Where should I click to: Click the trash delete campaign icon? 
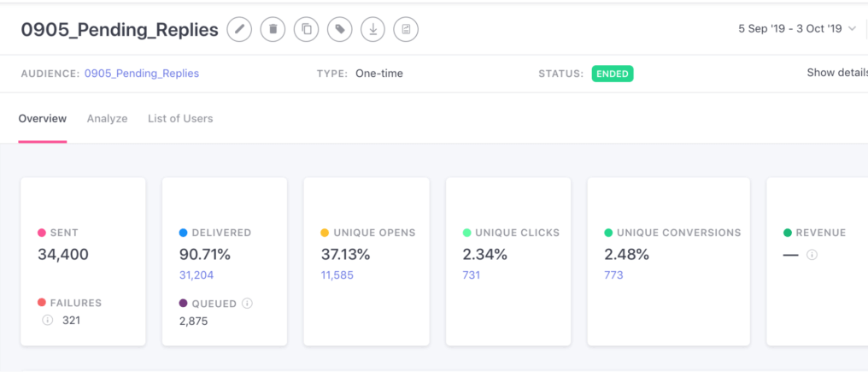pos(273,30)
